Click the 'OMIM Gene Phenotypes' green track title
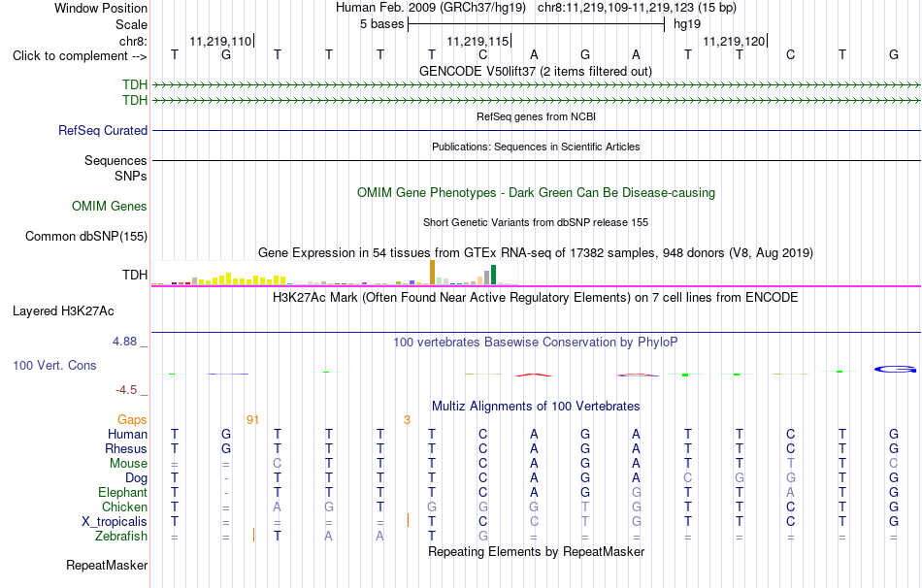 [x=536, y=193]
